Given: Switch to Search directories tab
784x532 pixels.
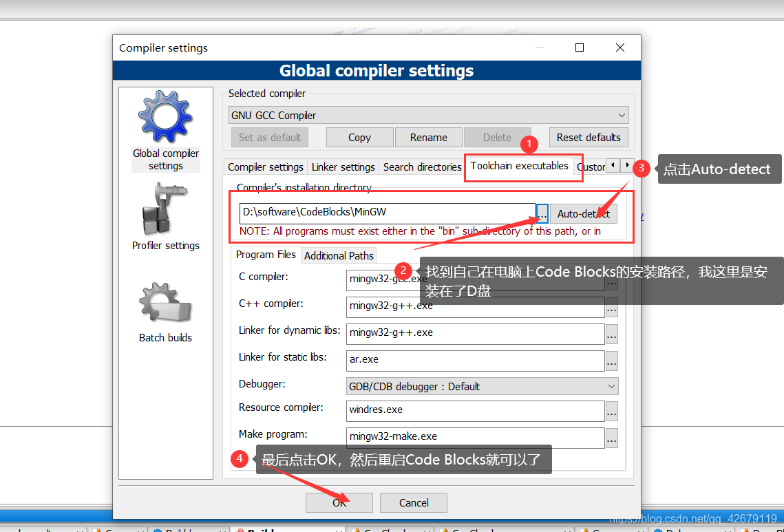Looking at the screenshot, I should pos(422,167).
